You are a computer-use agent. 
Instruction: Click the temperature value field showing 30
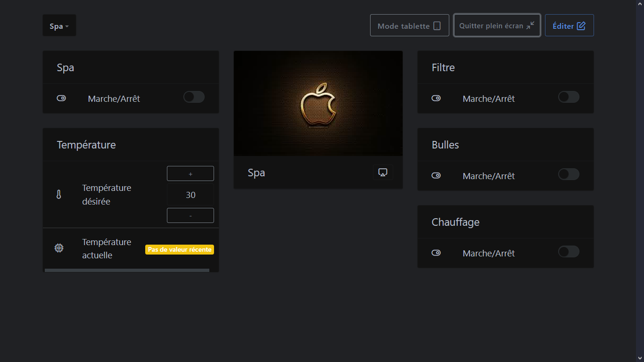[190, 195]
